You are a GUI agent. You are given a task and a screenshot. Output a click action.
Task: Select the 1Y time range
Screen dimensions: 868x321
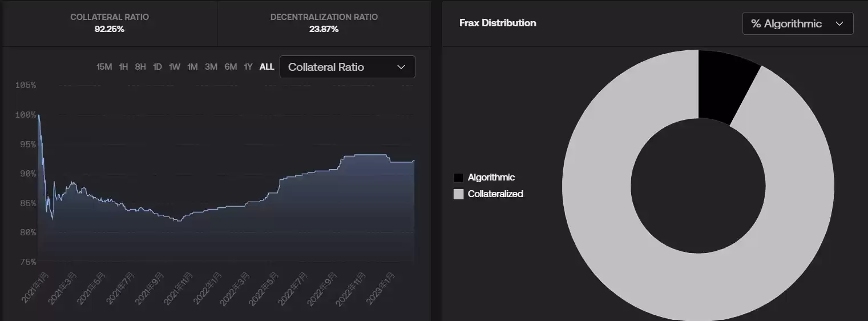[248, 67]
